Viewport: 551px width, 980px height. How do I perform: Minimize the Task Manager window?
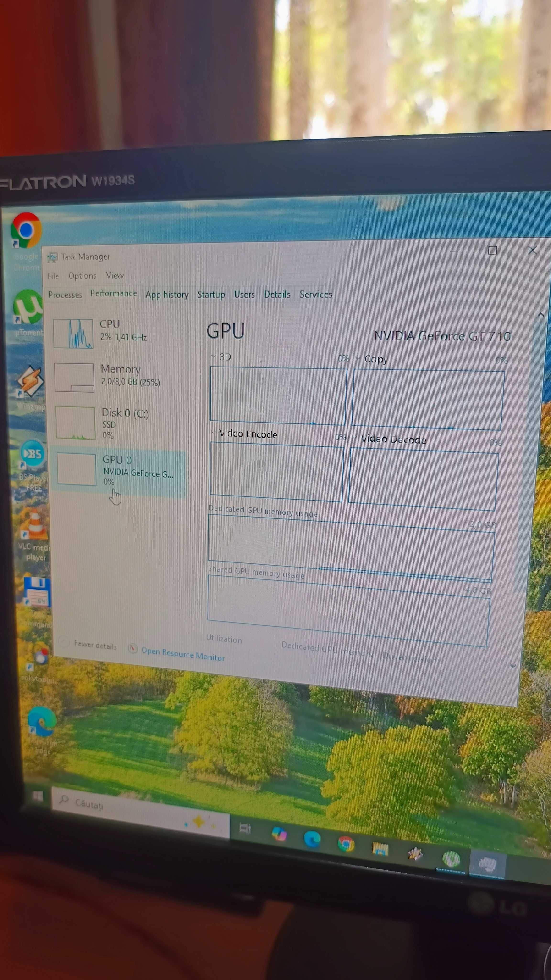click(x=454, y=251)
